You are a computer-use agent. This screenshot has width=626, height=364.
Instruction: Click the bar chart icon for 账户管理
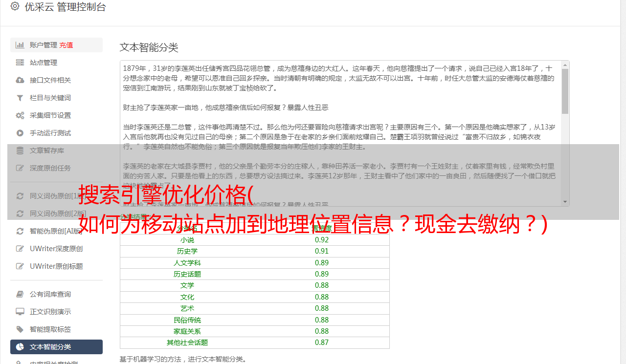[20, 45]
